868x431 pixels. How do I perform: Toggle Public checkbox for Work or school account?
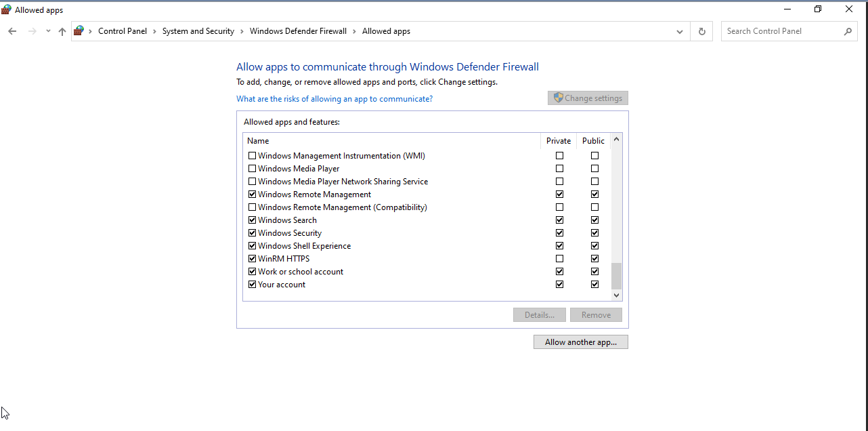[594, 272]
